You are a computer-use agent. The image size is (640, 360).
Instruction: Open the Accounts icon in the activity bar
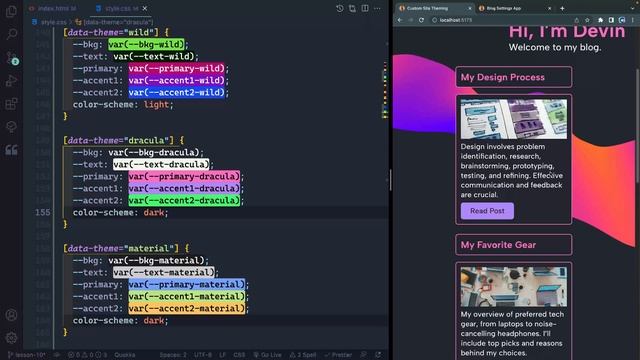(x=11, y=315)
